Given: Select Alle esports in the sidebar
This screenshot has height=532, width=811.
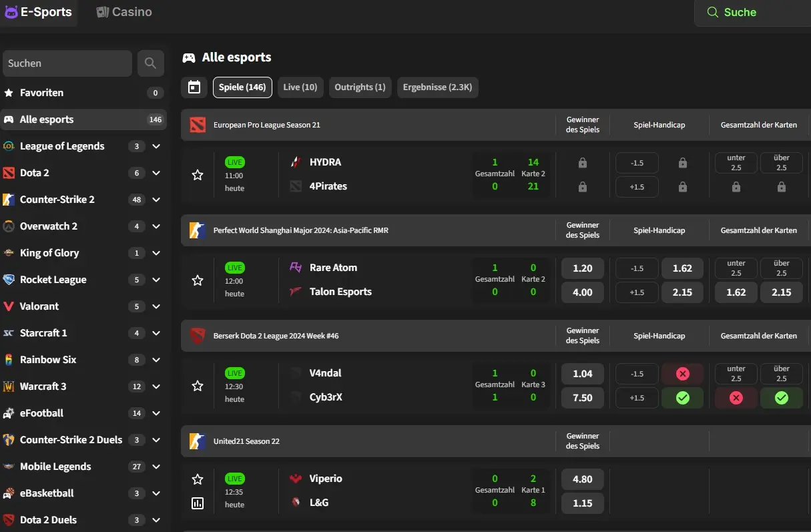Looking at the screenshot, I should (x=83, y=119).
